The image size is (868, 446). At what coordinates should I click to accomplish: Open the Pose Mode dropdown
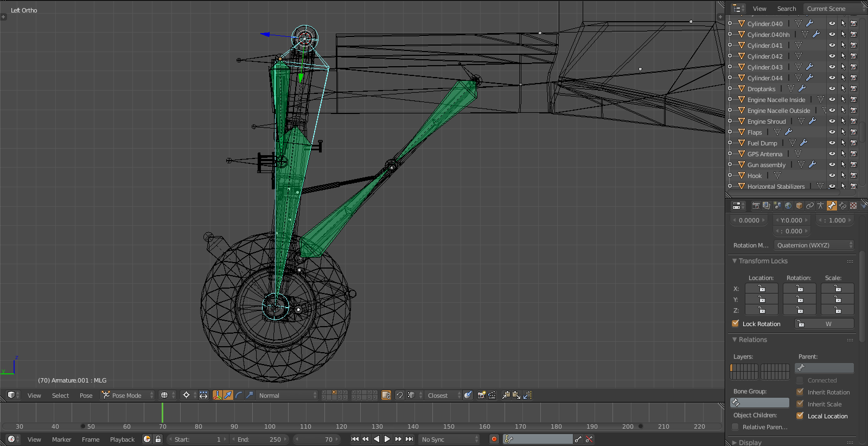coord(127,395)
